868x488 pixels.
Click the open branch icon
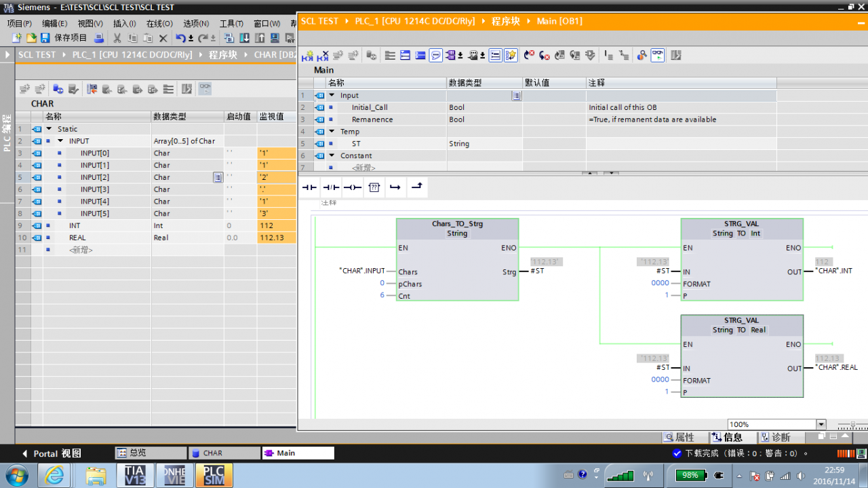click(396, 187)
